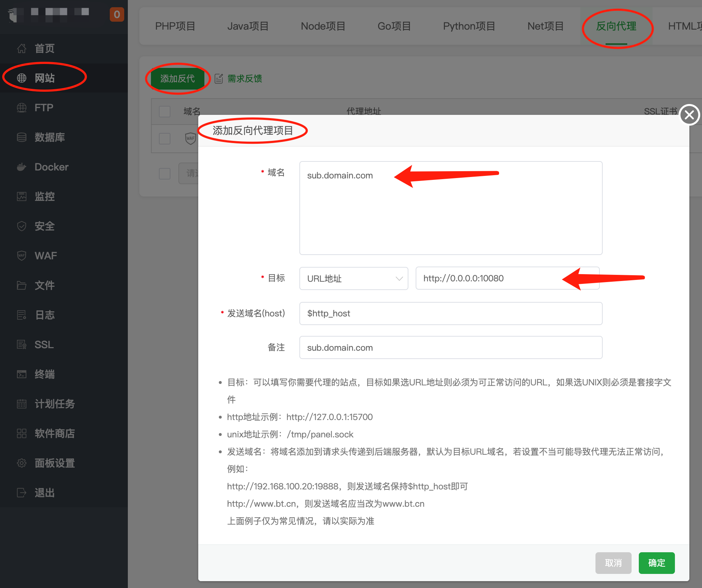Open the 计划任务 scheduled tasks section
The width and height of the screenshot is (702, 588).
pyautogui.click(x=55, y=404)
